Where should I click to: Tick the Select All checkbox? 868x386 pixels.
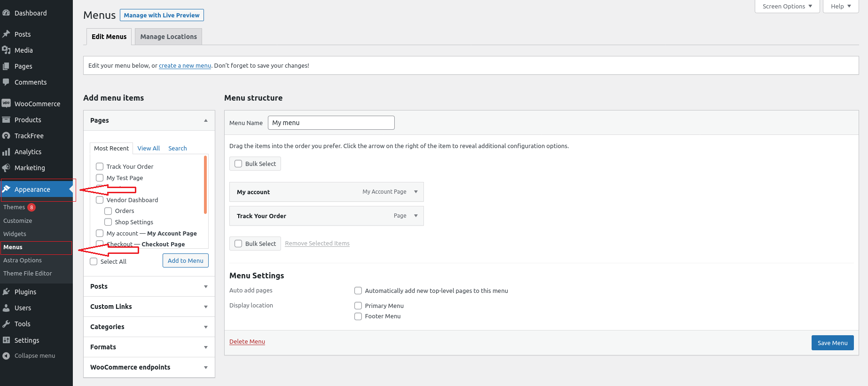[94, 261]
